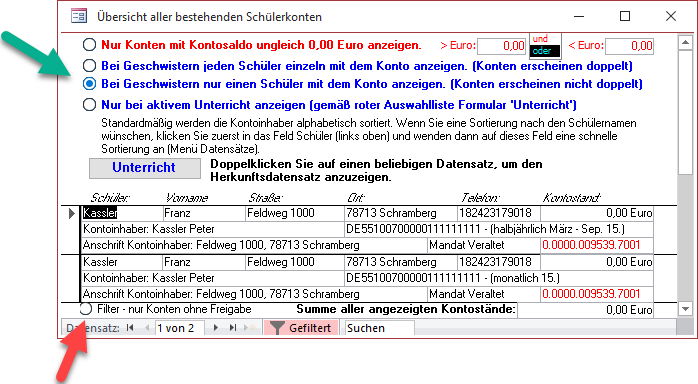Click the Access form icon in title bar
The width and height of the screenshot is (698, 384).
79,16
